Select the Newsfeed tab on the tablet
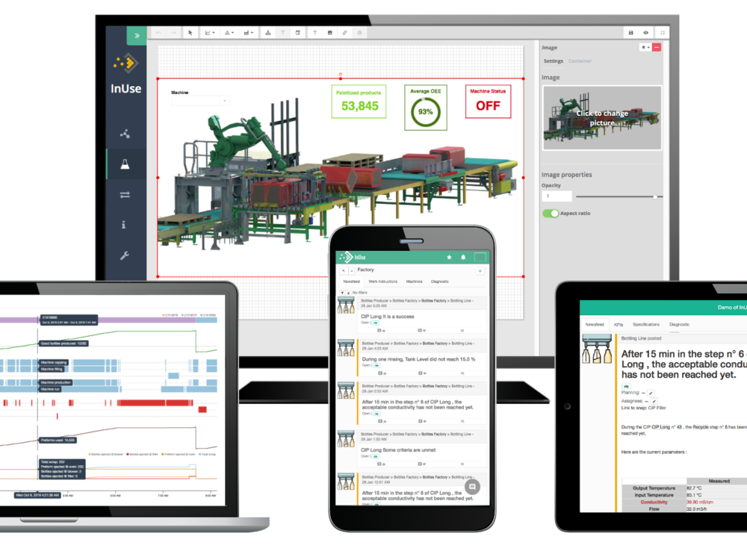 [x=595, y=324]
